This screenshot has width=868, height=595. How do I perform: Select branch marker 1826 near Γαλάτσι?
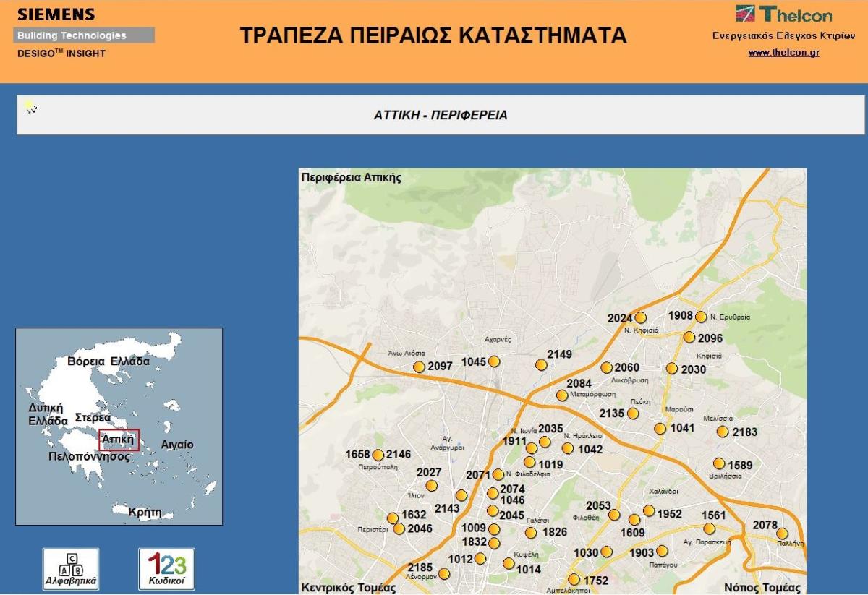point(531,533)
